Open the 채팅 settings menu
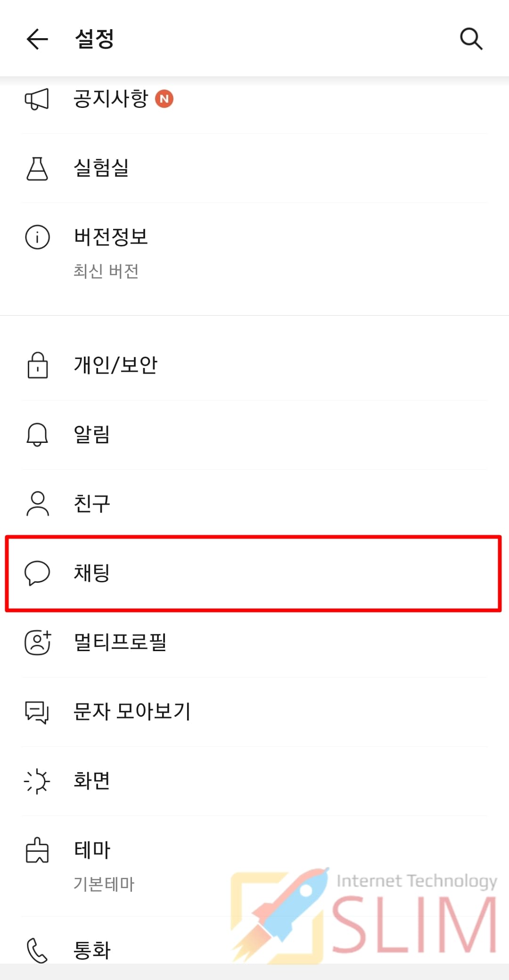Screen dimensions: 509x980 pyautogui.click(x=254, y=573)
